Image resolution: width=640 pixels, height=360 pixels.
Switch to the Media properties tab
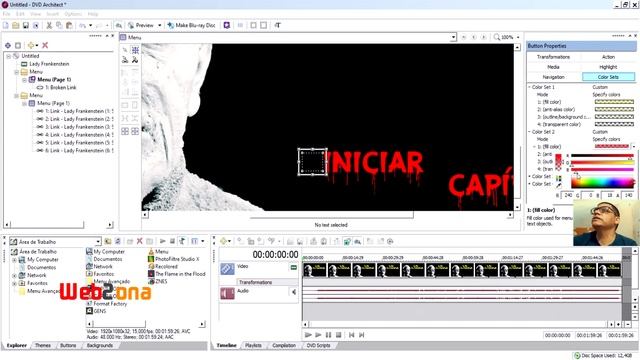coord(553,67)
